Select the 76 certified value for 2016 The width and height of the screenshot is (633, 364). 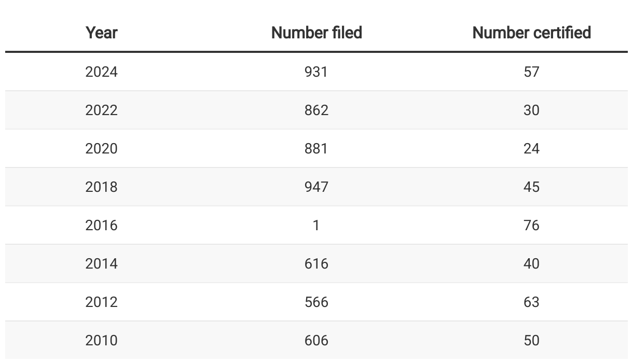(x=531, y=225)
